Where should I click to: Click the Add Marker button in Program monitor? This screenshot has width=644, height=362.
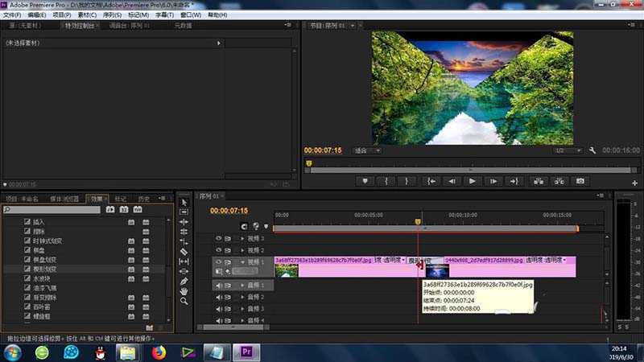365,181
